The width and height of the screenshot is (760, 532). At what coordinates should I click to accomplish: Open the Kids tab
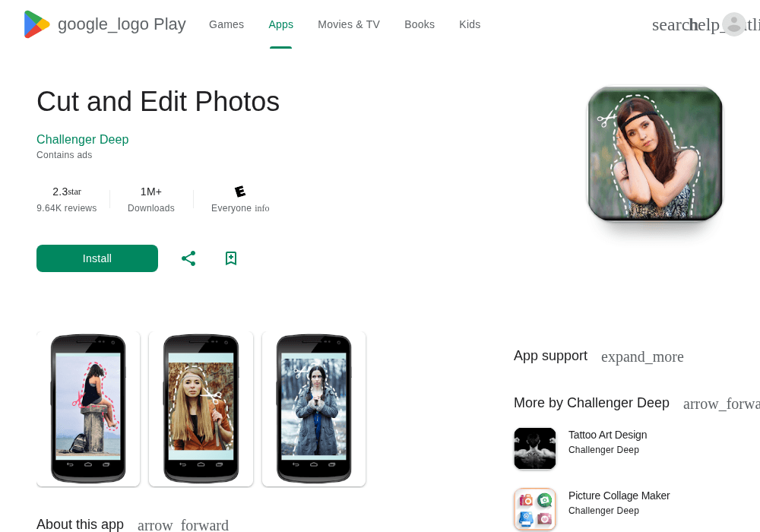tap(470, 24)
